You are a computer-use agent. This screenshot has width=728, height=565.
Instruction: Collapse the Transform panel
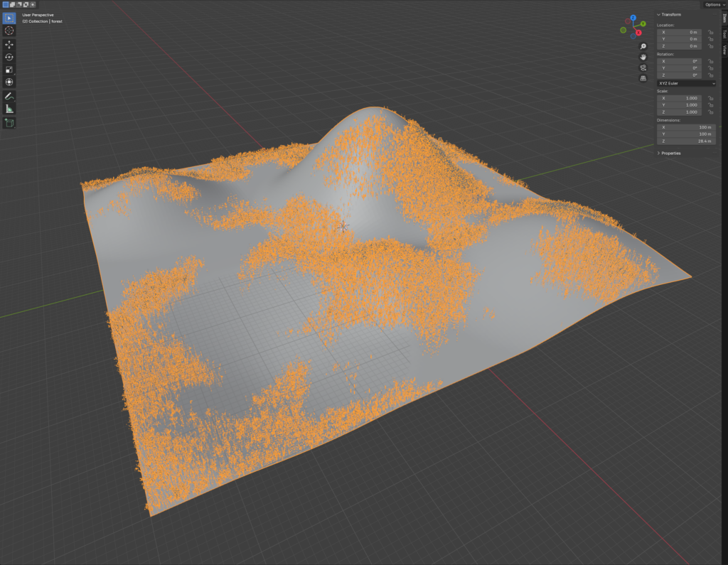[669, 15]
